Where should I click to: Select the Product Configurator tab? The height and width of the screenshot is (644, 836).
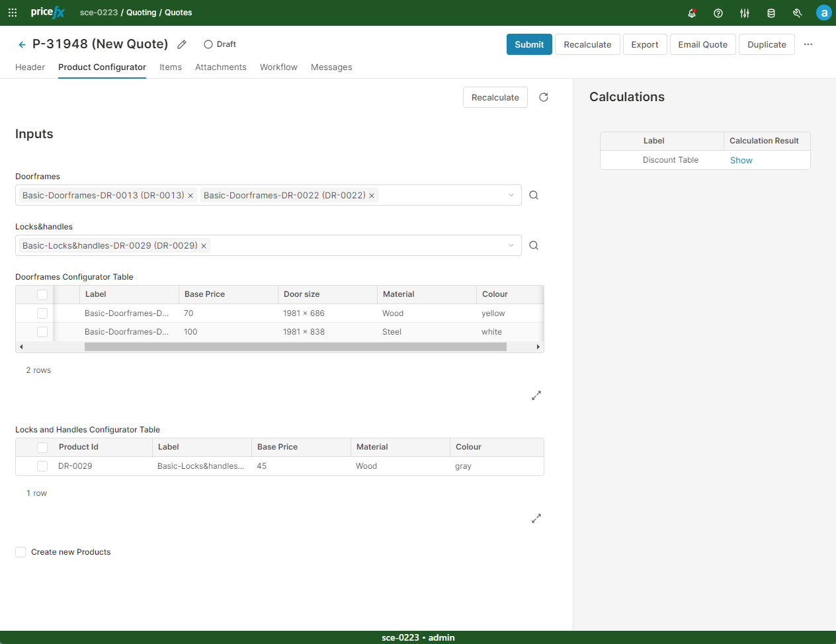(x=102, y=67)
